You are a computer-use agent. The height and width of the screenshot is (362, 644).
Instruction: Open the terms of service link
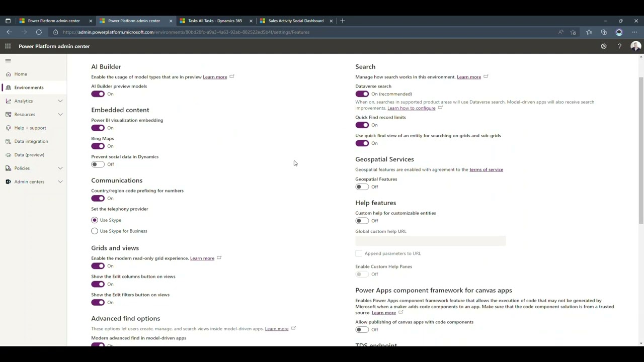click(486, 169)
